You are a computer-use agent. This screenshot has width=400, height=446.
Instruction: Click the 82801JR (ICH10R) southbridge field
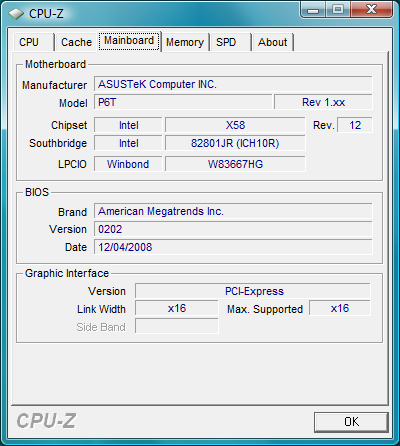(x=235, y=143)
